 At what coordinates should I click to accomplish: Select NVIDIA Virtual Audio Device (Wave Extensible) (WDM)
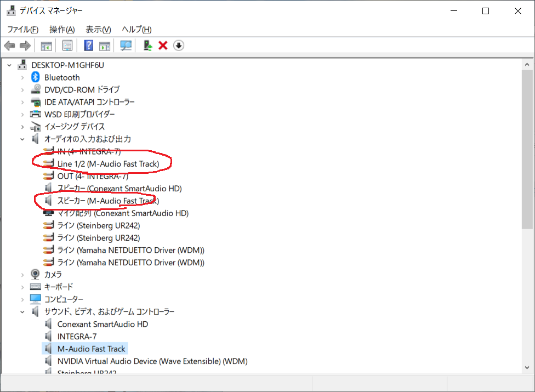coord(152,361)
